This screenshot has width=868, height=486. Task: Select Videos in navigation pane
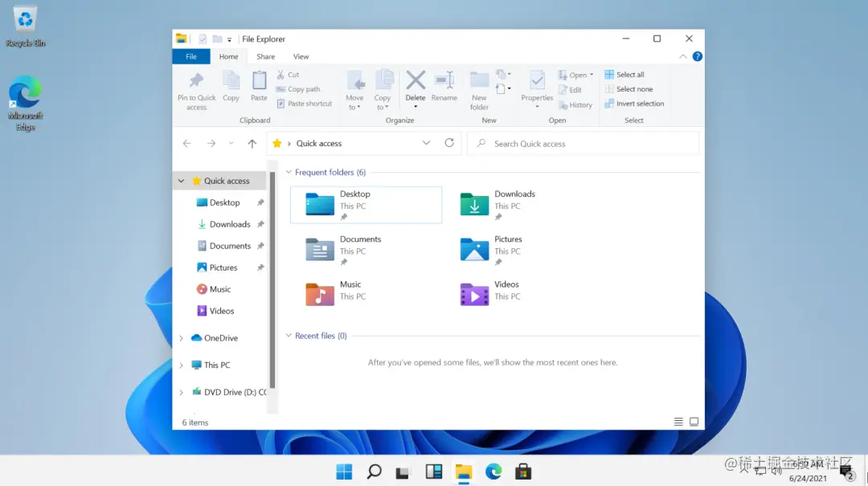tap(222, 311)
